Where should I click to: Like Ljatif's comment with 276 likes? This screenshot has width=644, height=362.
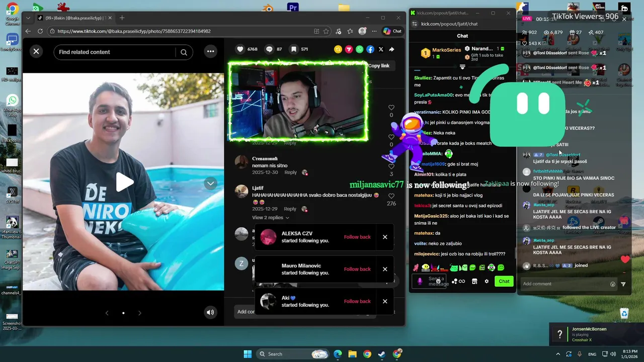pyautogui.click(x=391, y=196)
